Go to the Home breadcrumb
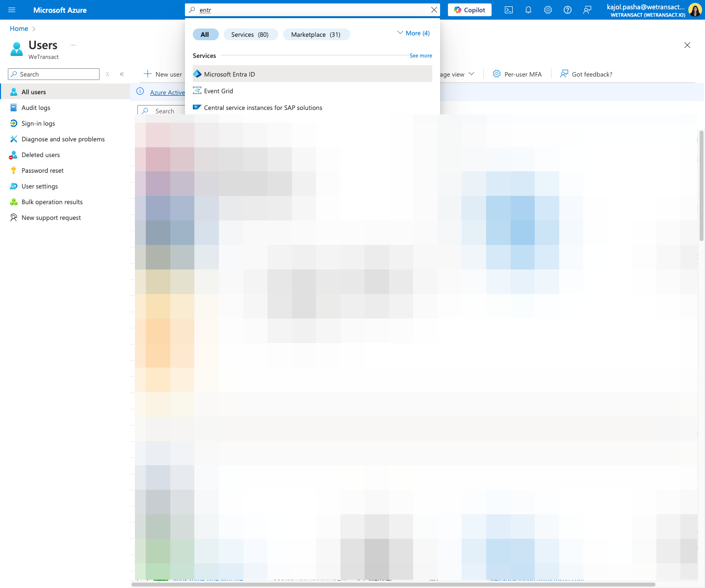The width and height of the screenshot is (705, 588). pos(19,28)
